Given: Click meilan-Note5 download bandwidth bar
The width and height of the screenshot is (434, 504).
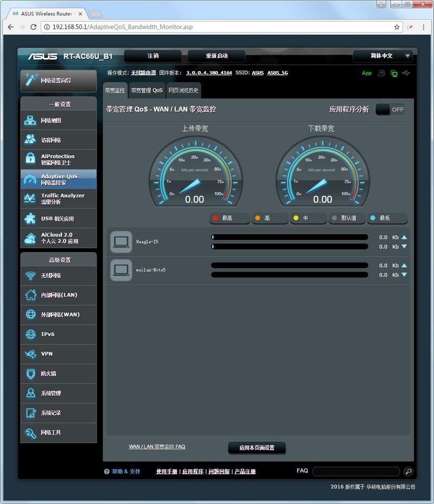Looking at the screenshot, I should (290, 275).
